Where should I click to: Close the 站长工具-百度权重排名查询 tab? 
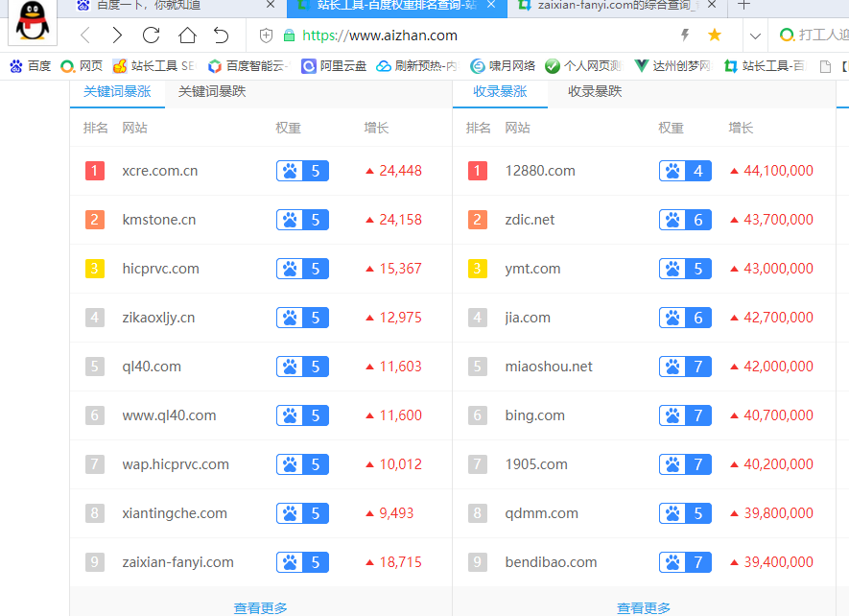[491, 5]
